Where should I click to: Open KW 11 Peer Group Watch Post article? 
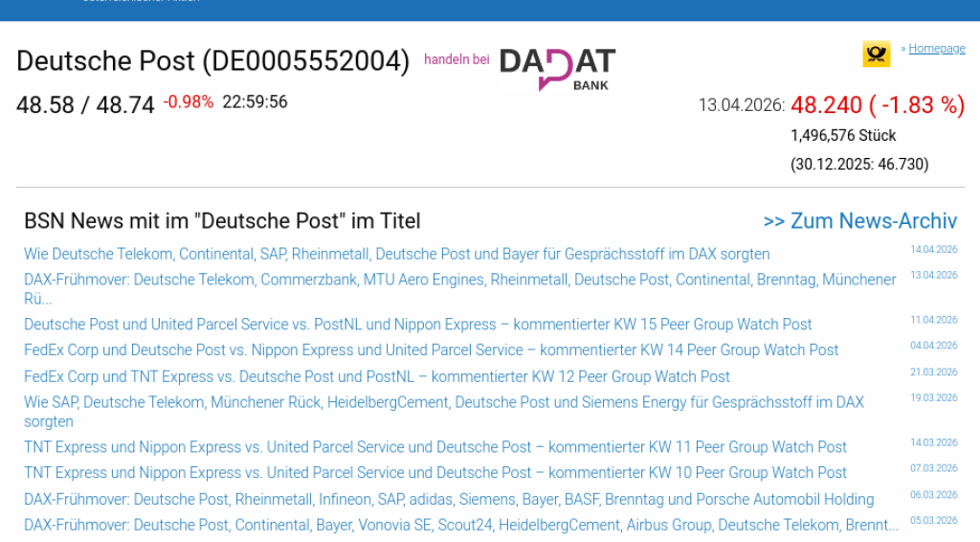point(435,447)
